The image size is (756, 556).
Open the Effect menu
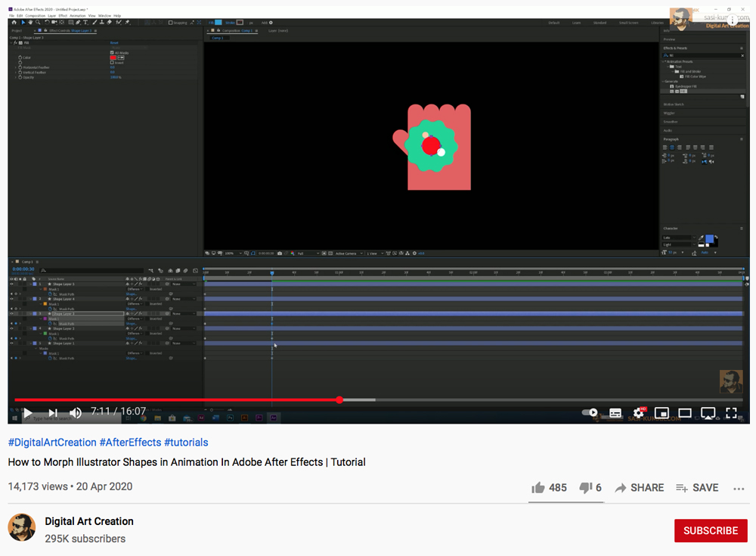click(63, 16)
